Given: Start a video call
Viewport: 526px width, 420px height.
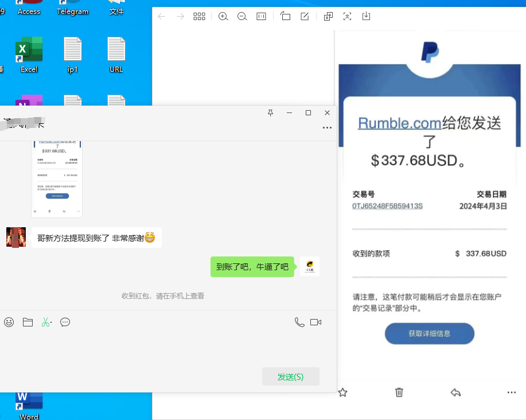Looking at the screenshot, I should (x=315, y=322).
